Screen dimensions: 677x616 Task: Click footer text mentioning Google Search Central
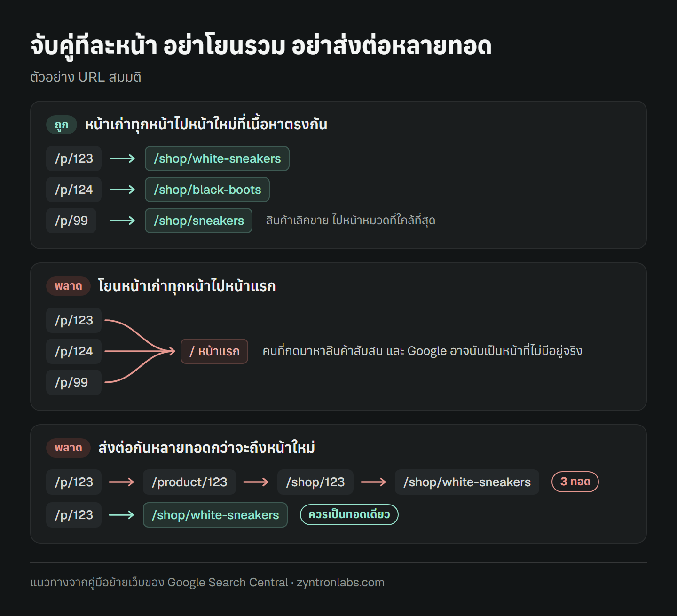pyautogui.click(x=207, y=583)
